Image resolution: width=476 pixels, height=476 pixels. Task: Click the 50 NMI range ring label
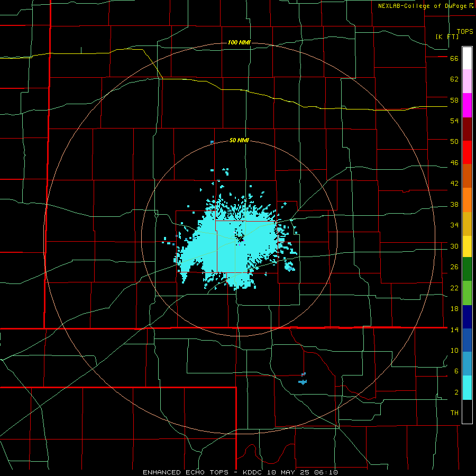tap(239, 140)
